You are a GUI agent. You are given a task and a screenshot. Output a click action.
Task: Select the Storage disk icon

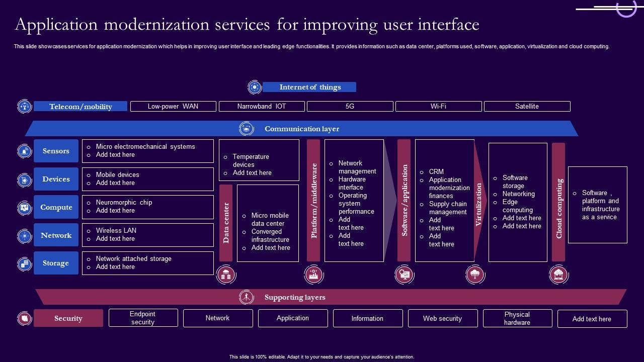[24, 263]
